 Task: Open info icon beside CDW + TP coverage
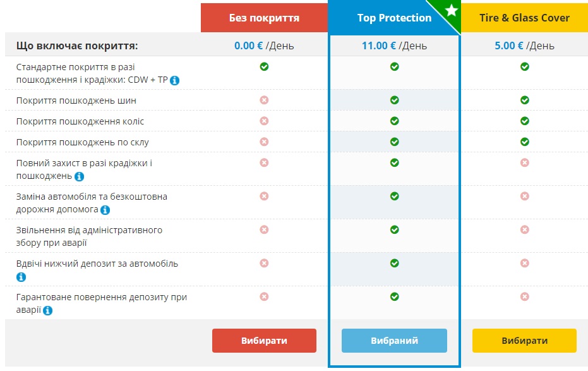point(174,80)
